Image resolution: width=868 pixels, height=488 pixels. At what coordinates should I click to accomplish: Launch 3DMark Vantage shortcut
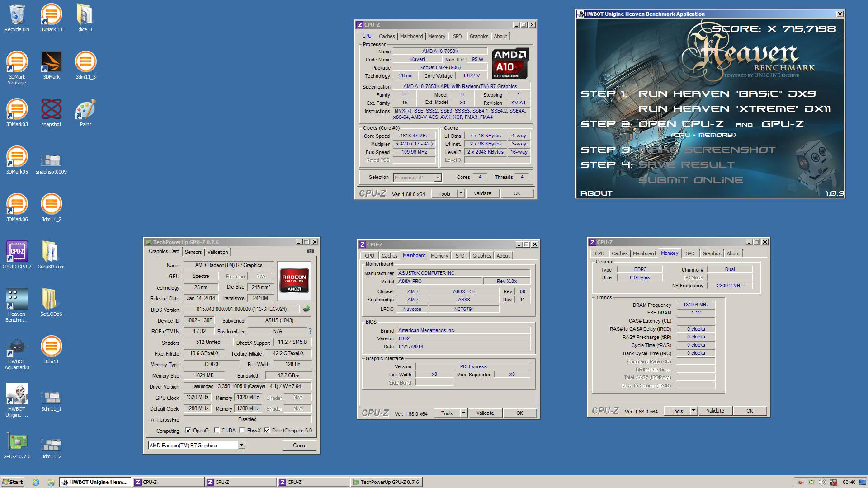17,68
